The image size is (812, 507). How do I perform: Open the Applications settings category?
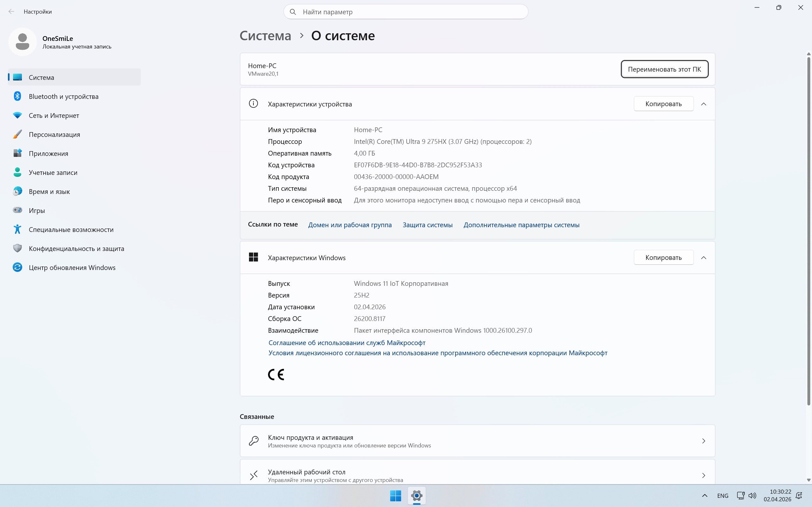[48, 154]
